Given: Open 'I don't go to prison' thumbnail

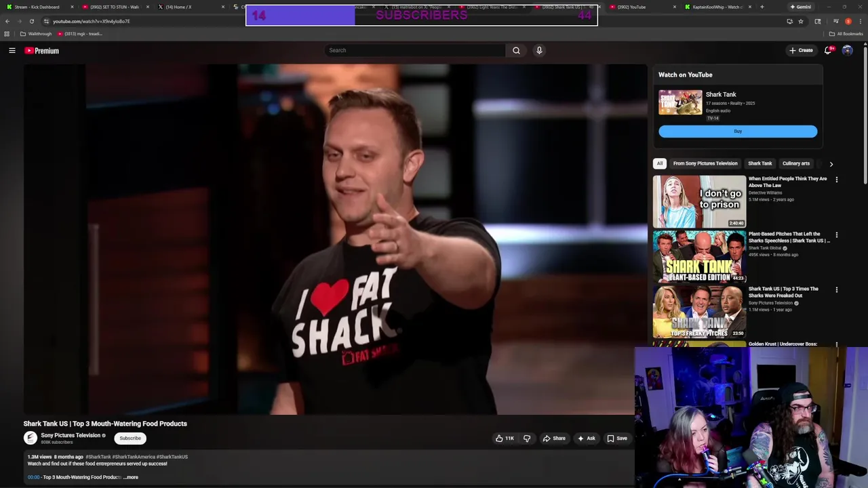Looking at the screenshot, I should tap(699, 201).
